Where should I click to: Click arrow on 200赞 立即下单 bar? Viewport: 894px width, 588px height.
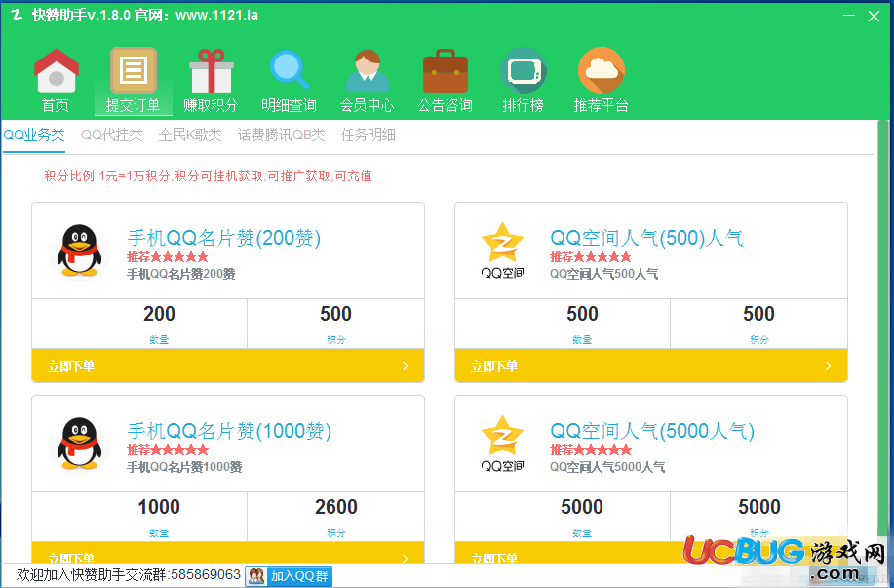(406, 366)
